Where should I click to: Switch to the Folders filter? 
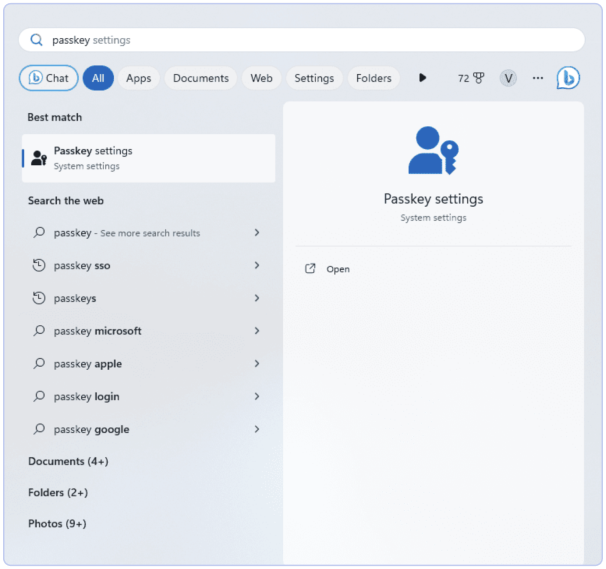pos(374,78)
